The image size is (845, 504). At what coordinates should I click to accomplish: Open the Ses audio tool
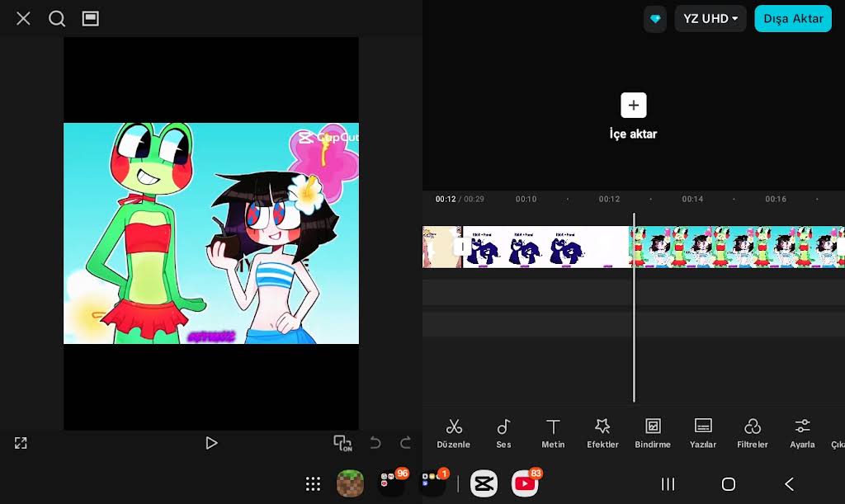(x=503, y=433)
